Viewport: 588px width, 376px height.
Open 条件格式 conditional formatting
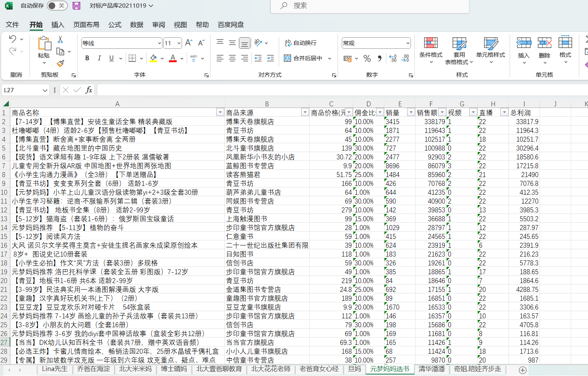tap(431, 50)
